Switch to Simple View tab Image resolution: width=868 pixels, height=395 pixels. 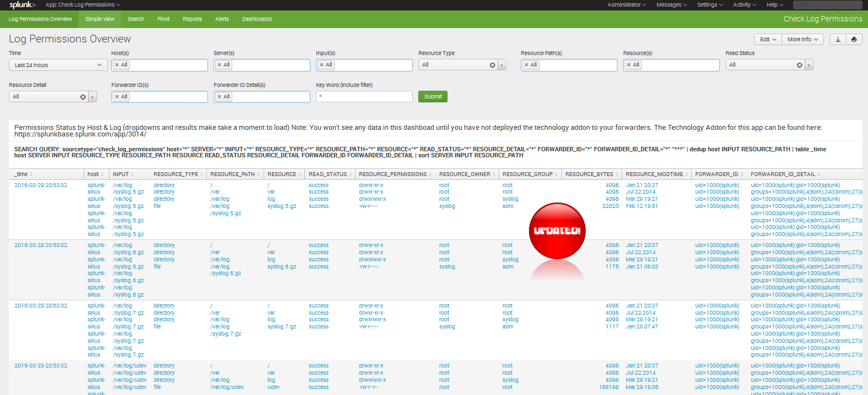pyautogui.click(x=100, y=19)
